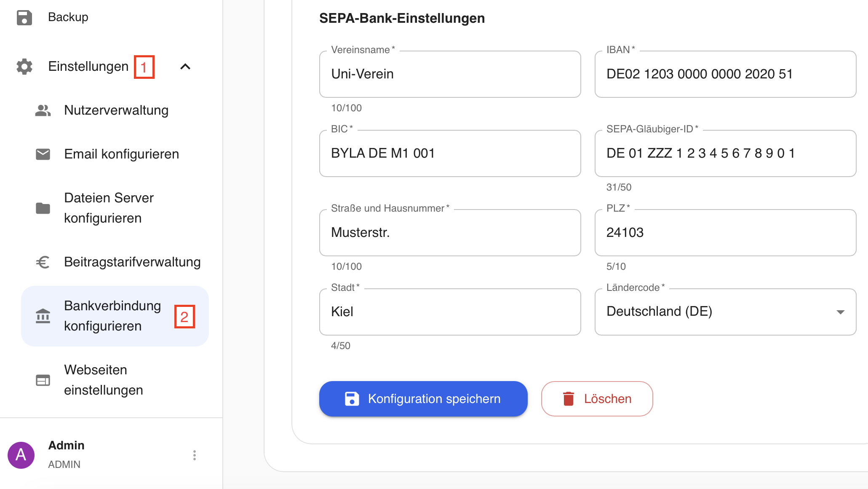This screenshot has width=868, height=489.
Task: Open the Admin three-dot options menu
Action: [195, 455]
